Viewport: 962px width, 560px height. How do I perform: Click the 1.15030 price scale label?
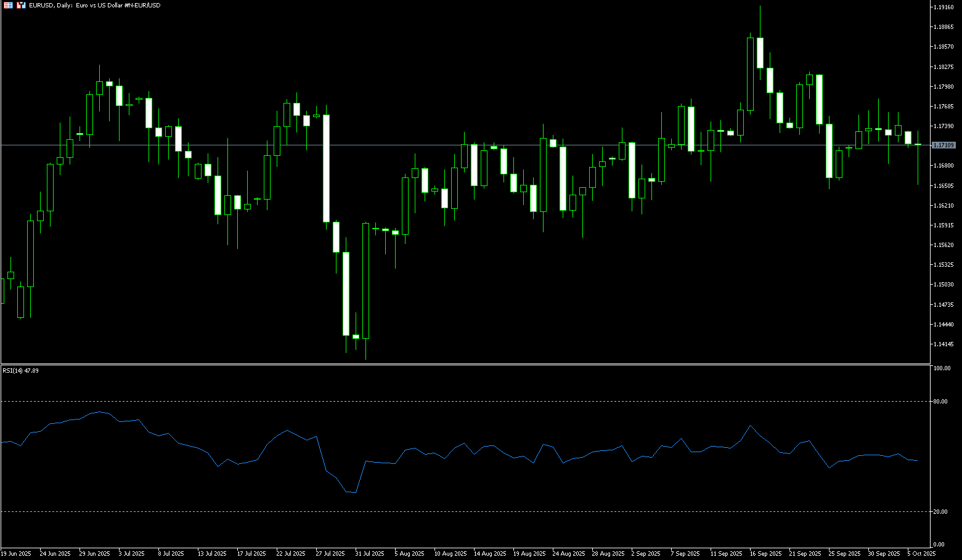click(944, 285)
